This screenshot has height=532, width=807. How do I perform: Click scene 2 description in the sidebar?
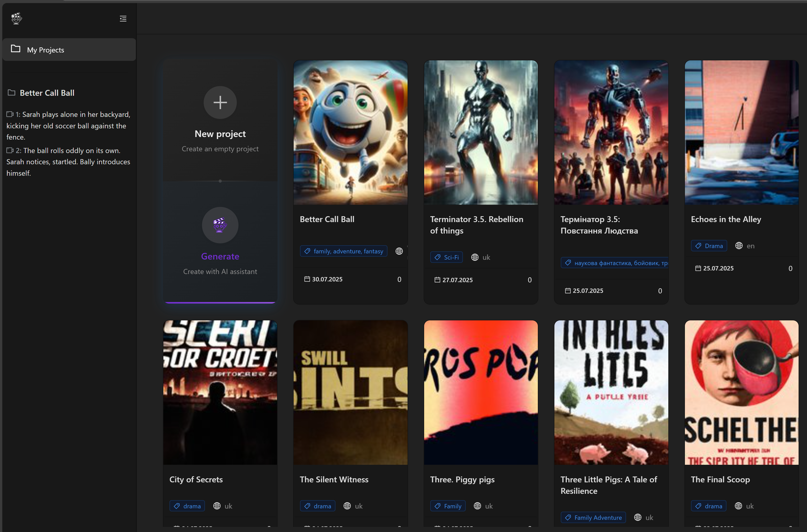point(68,161)
